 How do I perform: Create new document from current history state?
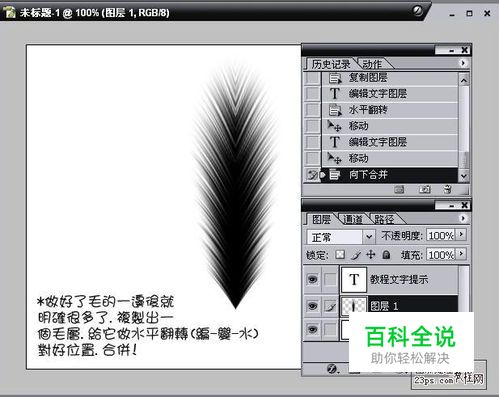point(399,190)
